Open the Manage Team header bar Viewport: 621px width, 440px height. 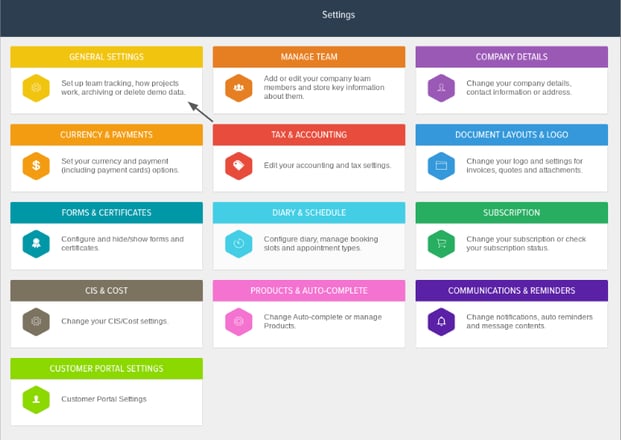pos(309,57)
